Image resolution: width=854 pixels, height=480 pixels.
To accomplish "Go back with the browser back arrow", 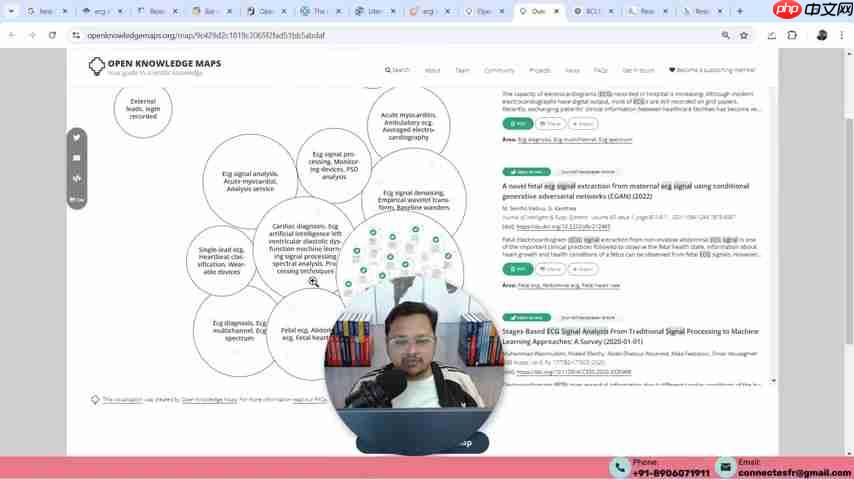I will pos(12,35).
